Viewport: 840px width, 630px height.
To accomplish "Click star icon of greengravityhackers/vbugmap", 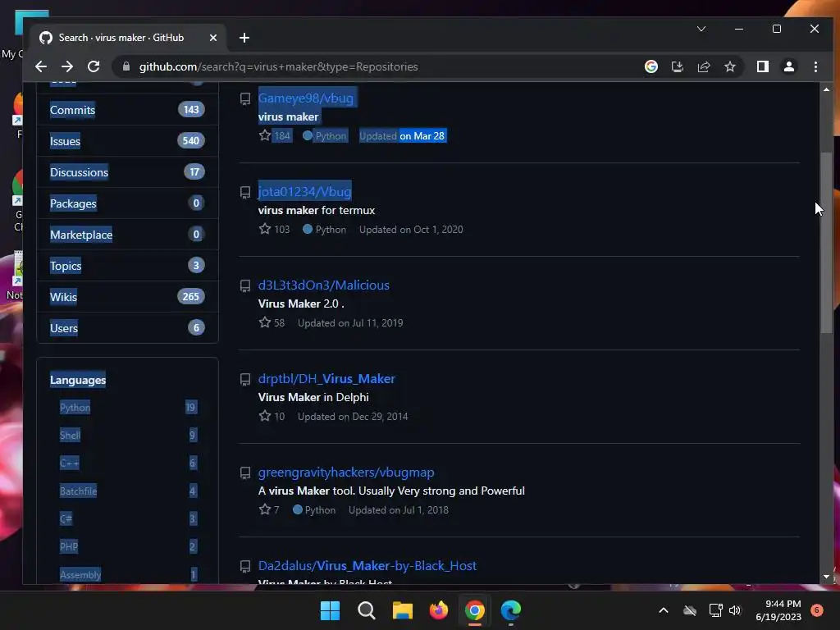I will tap(265, 509).
